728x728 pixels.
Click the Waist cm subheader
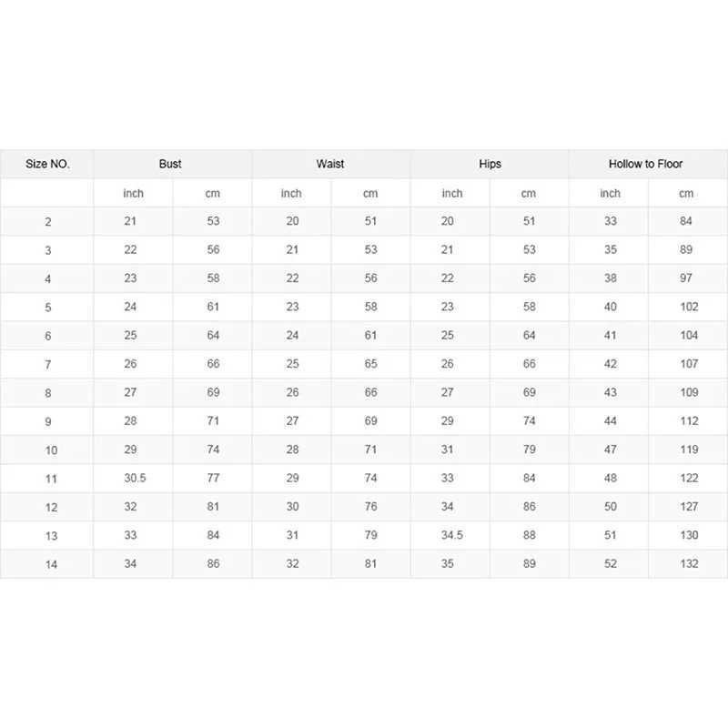pyautogui.click(x=370, y=193)
